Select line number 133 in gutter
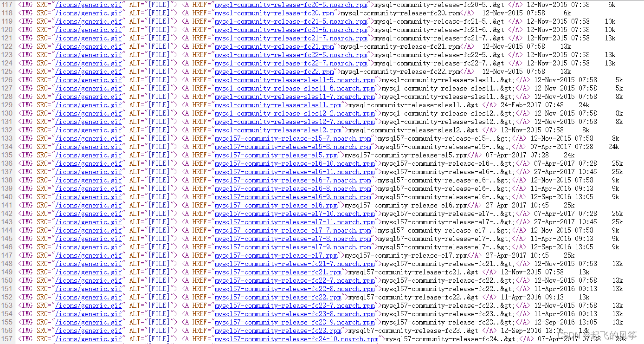This screenshot has width=644, height=344. [7, 138]
